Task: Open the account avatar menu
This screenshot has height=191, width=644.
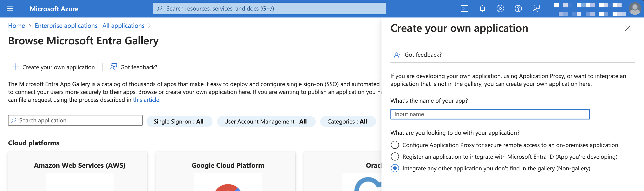Action: point(635,9)
